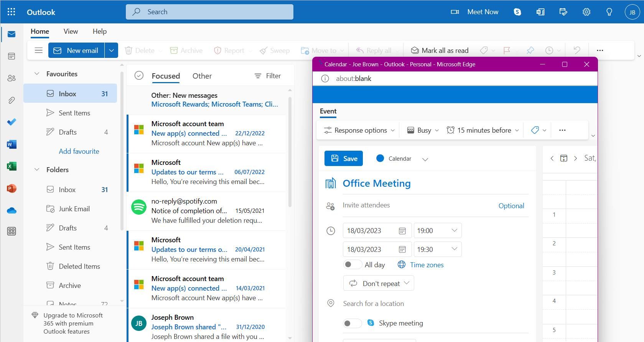Open reminder 15 minutes before dropdown
Screen dimensions: 644x342
click(483, 130)
